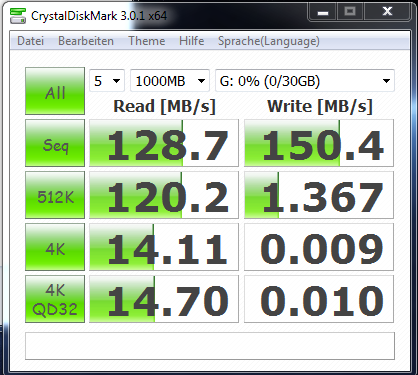Click the 4K read result 14.11
This screenshot has width=418, height=375.
click(164, 247)
